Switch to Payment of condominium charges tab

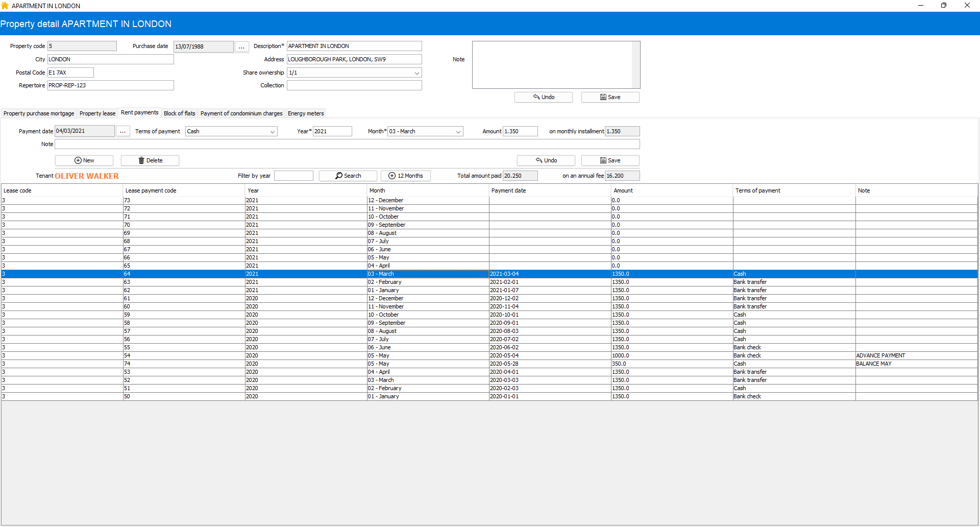(241, 113)
